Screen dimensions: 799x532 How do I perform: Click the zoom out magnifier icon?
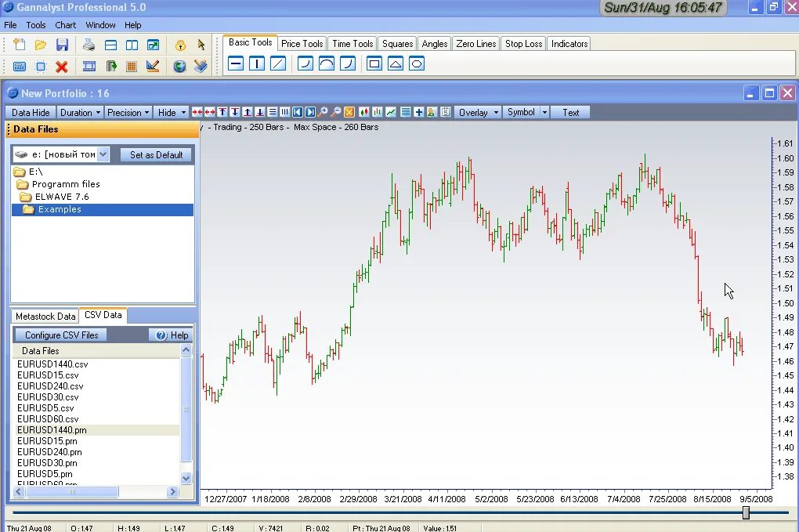[336, 112]
